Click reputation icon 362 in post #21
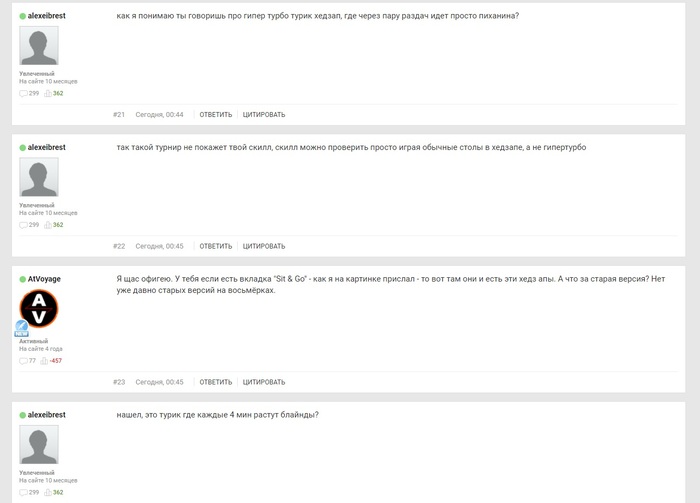 [x=48, y=93]
